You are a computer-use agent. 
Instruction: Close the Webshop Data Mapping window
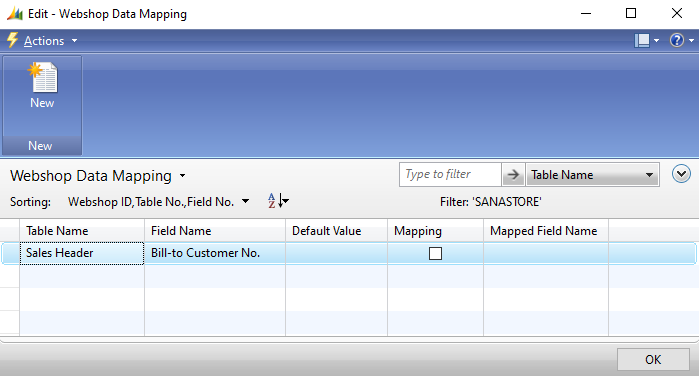677,13
